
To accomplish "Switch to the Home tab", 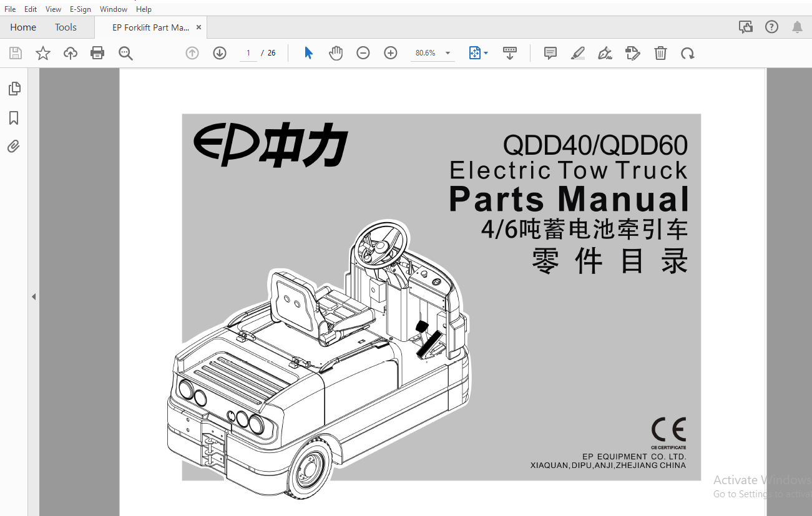I will [23, 27].
